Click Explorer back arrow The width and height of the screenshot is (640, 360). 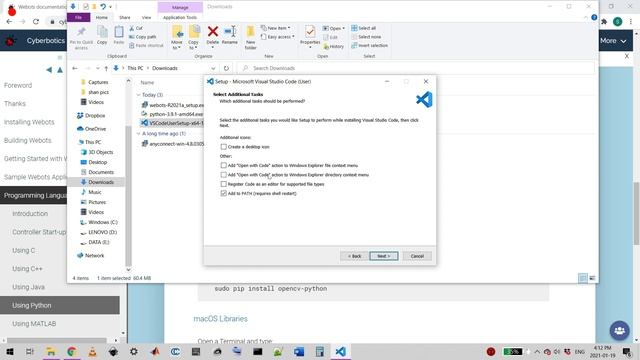pyautogui.click(x=75, y=68)
